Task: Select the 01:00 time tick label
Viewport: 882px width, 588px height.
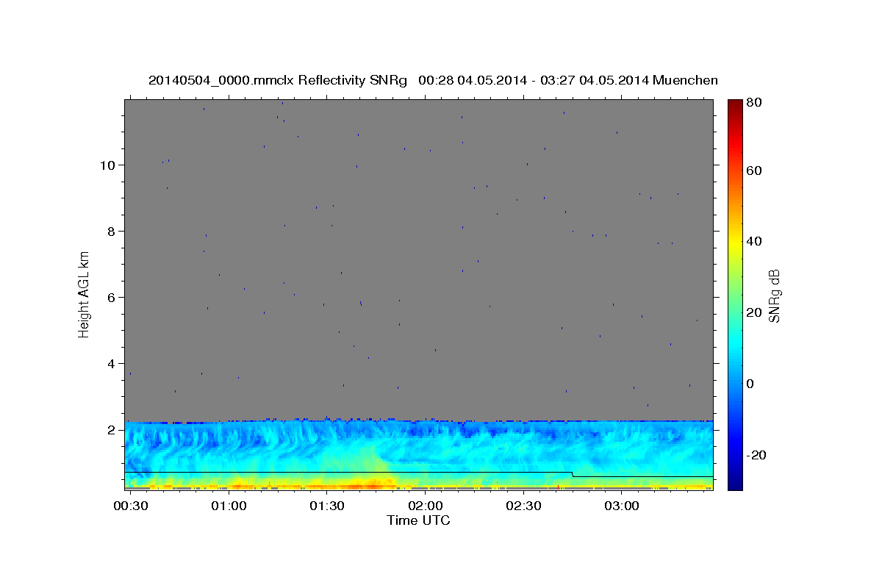Action: coord(229,507)
